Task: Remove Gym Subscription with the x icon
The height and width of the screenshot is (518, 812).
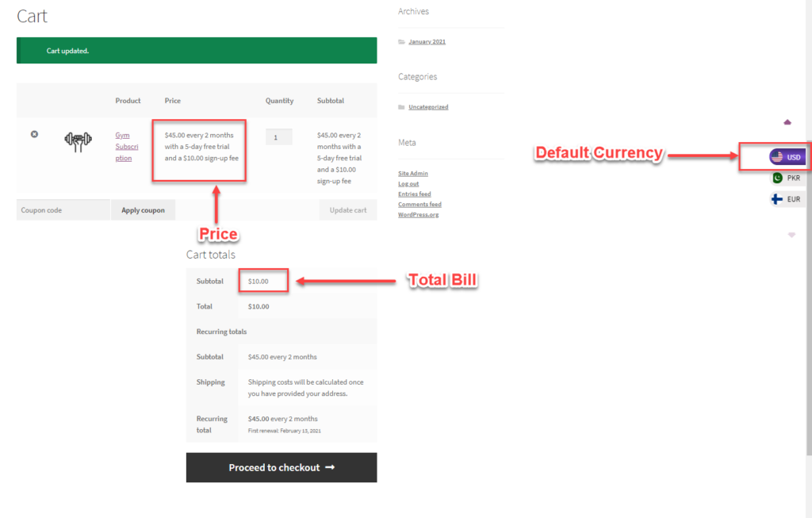Action: 34,134
